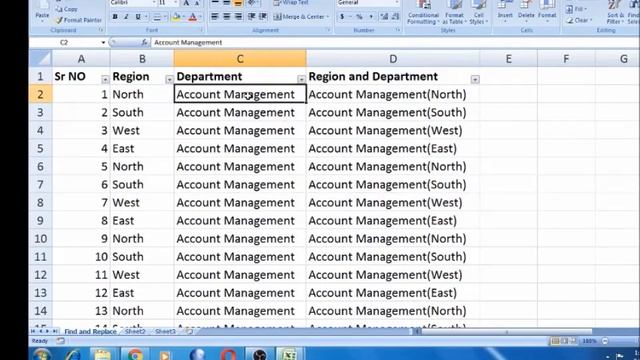640x360 pixels.
Task: Click Page Layout view icon in status bar
Action: coord(564,341)
